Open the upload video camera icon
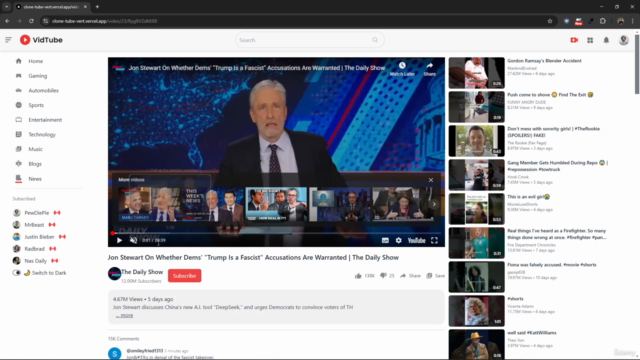The width and height of the screenshot is (640, 360). (x=574, y=40)
